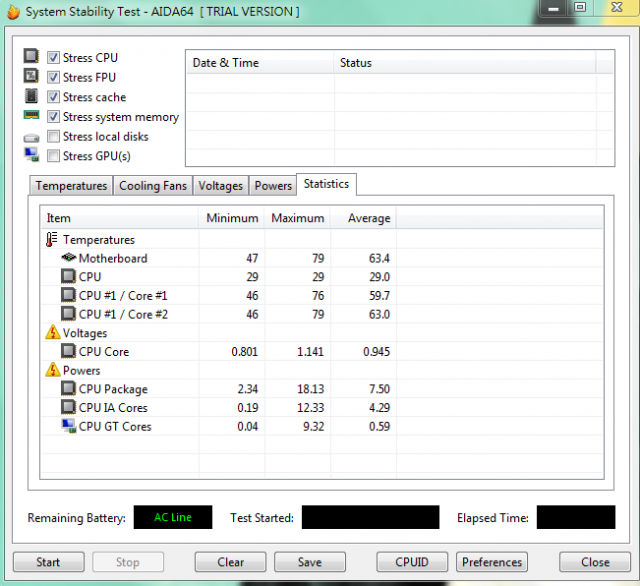The height and width of the screenshot is (586, 640).
Task: Uncheck the Stress CPU checkbox
Action: pos(53,58)
